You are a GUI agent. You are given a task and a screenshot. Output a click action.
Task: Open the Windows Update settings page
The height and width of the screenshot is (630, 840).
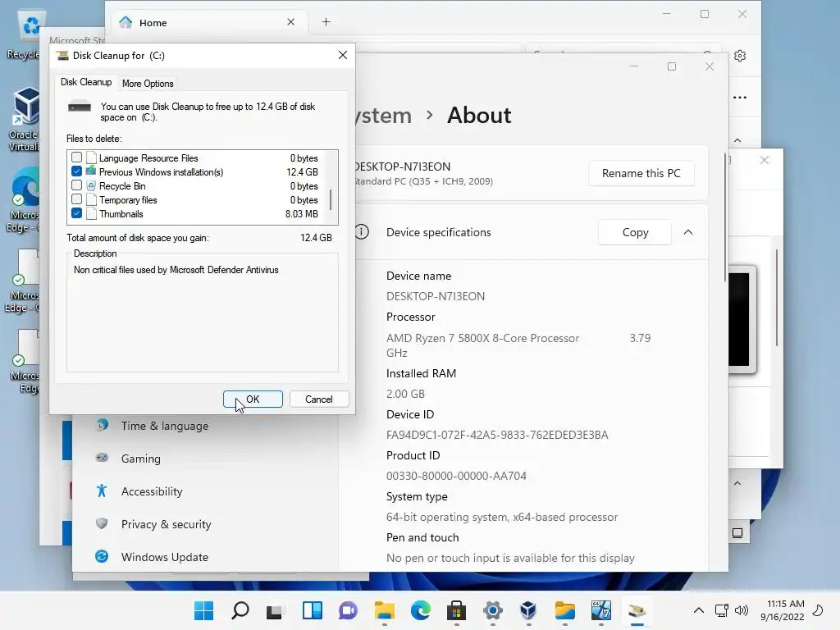coord(164,557)
